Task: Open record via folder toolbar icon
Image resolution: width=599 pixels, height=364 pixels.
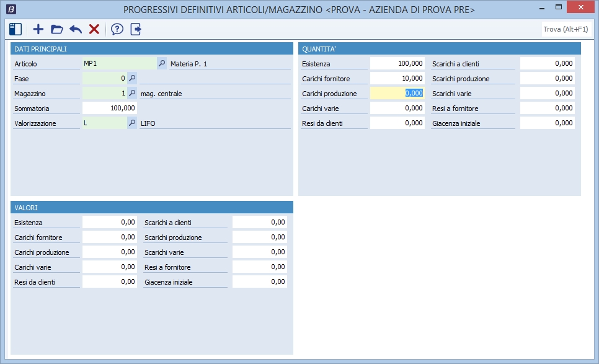Action: tap(57, 29)
